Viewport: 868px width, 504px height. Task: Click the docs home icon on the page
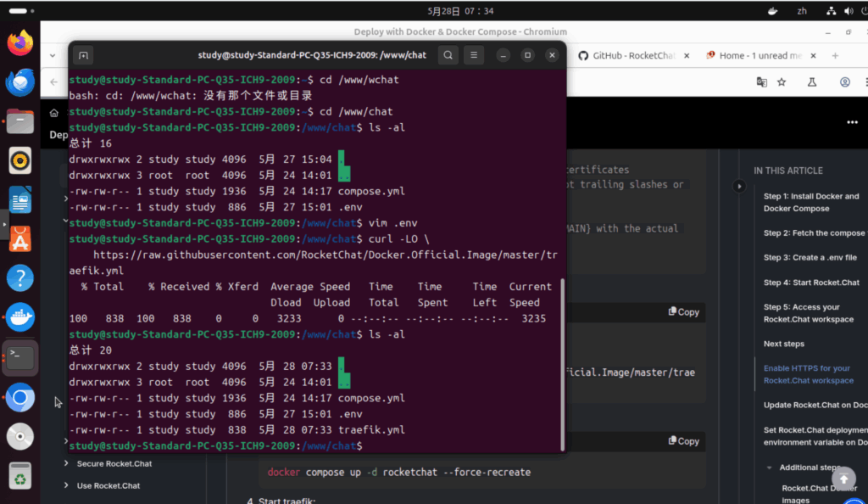coord(53,113)
